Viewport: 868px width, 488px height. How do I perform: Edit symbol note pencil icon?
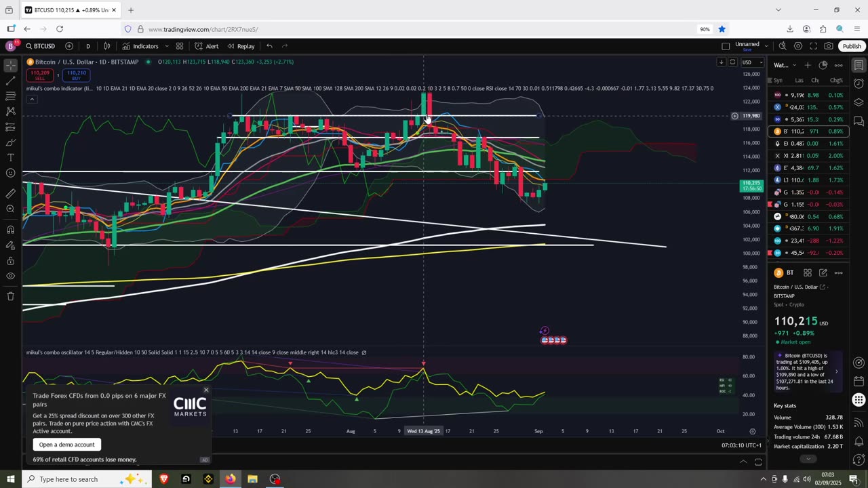[823, 272]
